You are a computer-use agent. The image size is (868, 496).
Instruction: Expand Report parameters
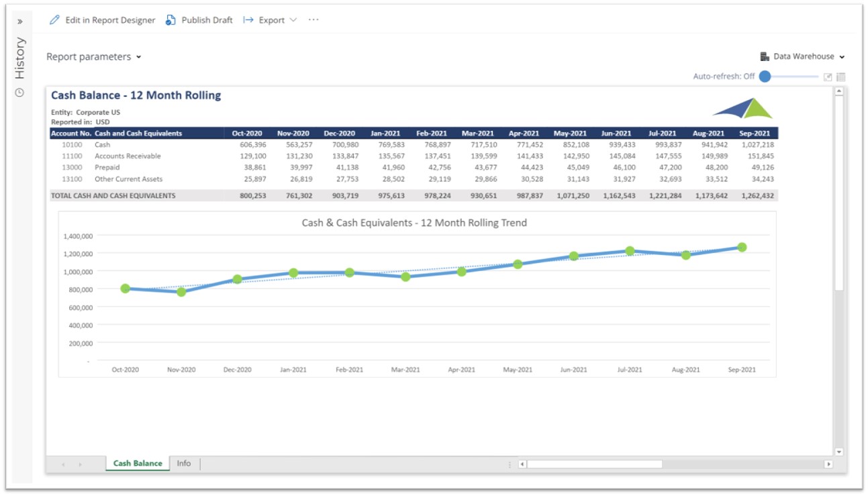[93, 57]
